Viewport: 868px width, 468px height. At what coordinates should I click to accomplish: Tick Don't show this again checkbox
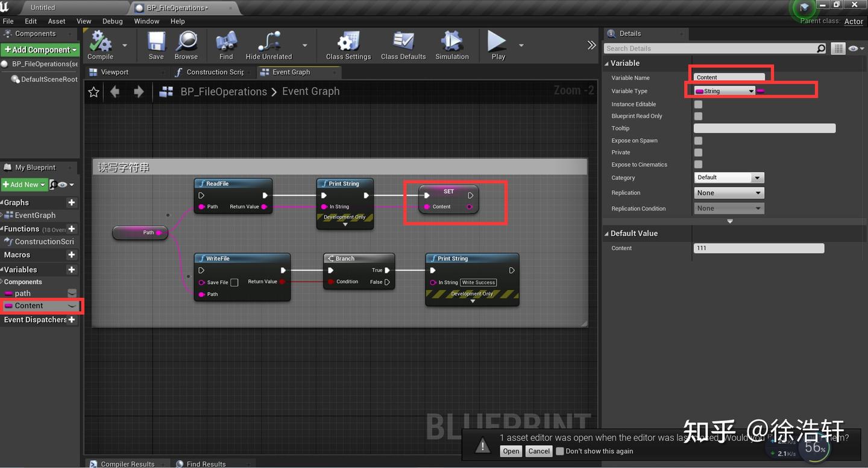pyautogui.click(x=560, y=451)
